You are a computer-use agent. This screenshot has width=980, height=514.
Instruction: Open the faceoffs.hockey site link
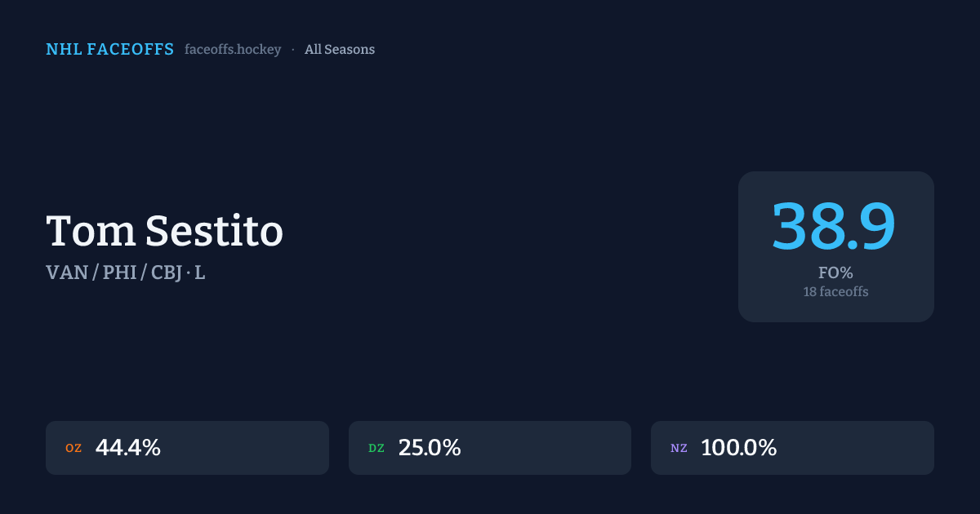(233, 50)
